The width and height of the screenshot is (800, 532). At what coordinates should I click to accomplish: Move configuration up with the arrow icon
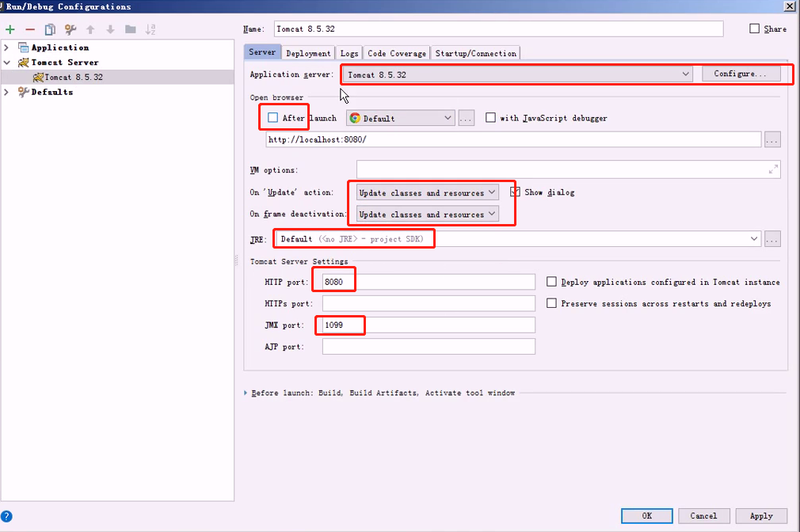click(90, 29)
